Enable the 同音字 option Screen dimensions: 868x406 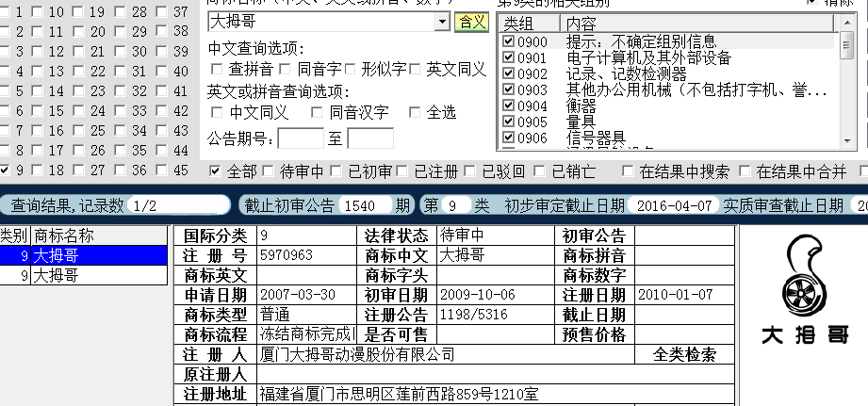285,69
